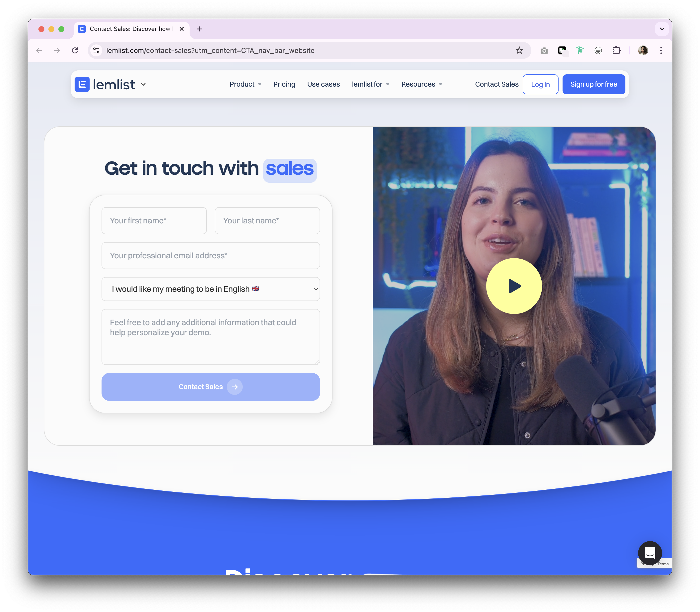Open the Use cases nav item

click(323, 84)
